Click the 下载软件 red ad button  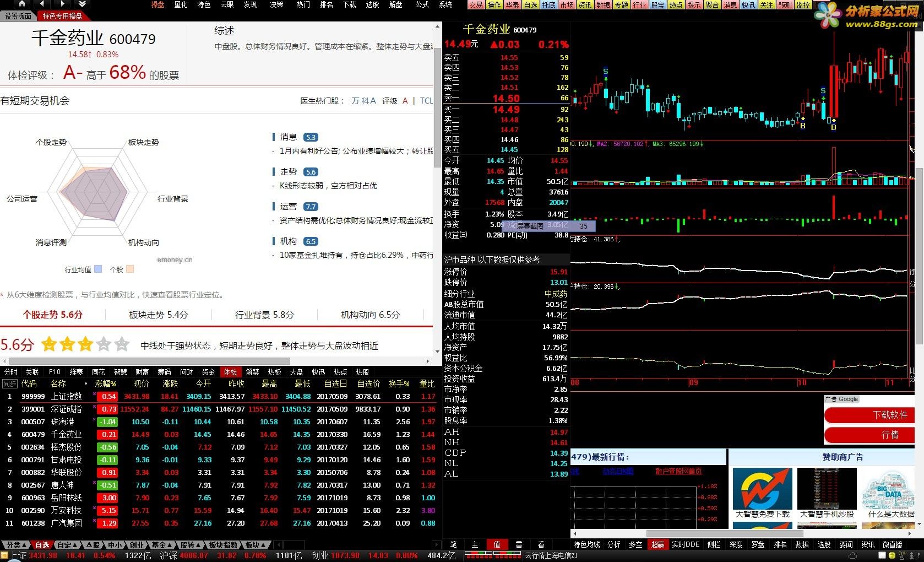(x=869, y=415)
